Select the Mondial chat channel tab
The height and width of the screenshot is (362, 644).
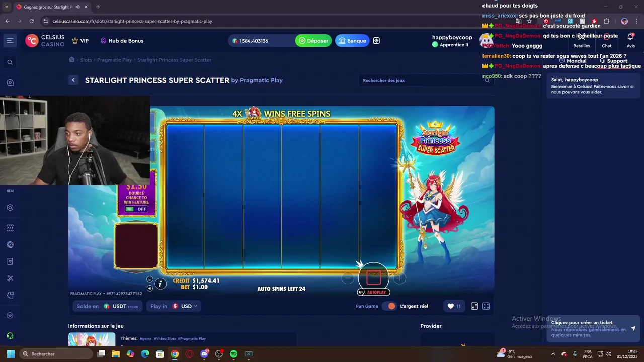[573, 61]
